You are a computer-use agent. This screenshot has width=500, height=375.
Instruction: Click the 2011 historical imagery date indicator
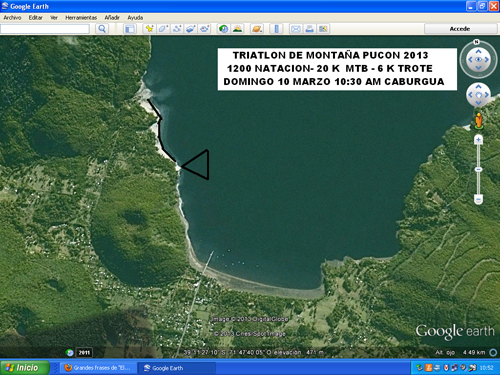84,352
